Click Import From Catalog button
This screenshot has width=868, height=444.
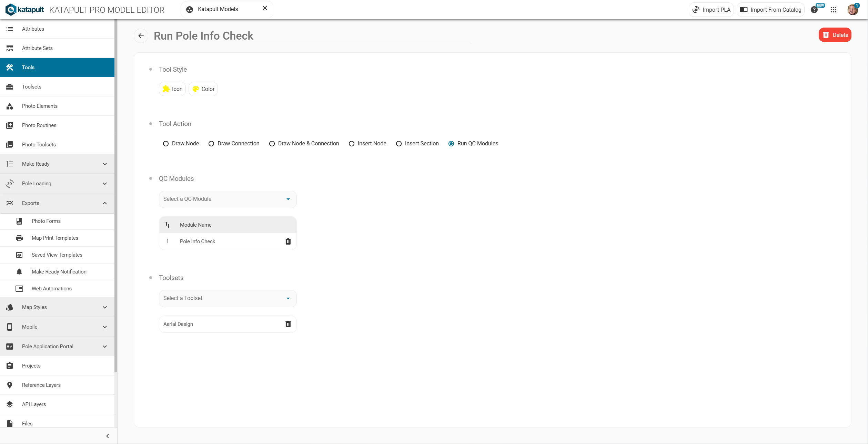[x=771, y=10]
